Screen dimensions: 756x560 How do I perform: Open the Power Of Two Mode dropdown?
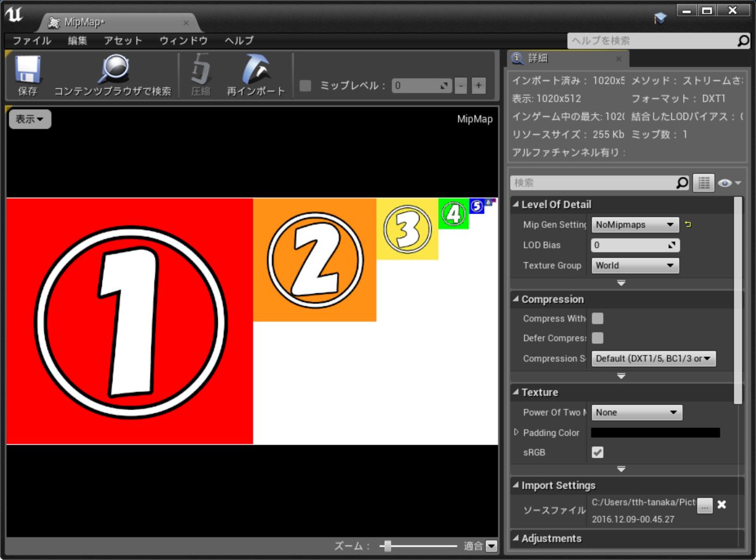[636, 413]
